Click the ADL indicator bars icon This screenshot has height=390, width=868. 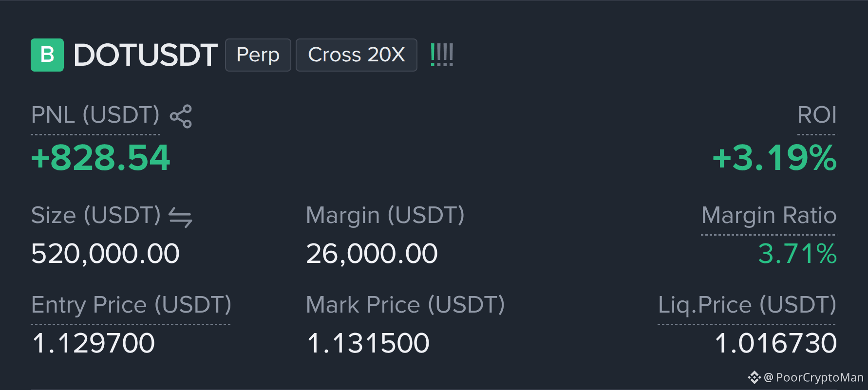click(442, 55)
